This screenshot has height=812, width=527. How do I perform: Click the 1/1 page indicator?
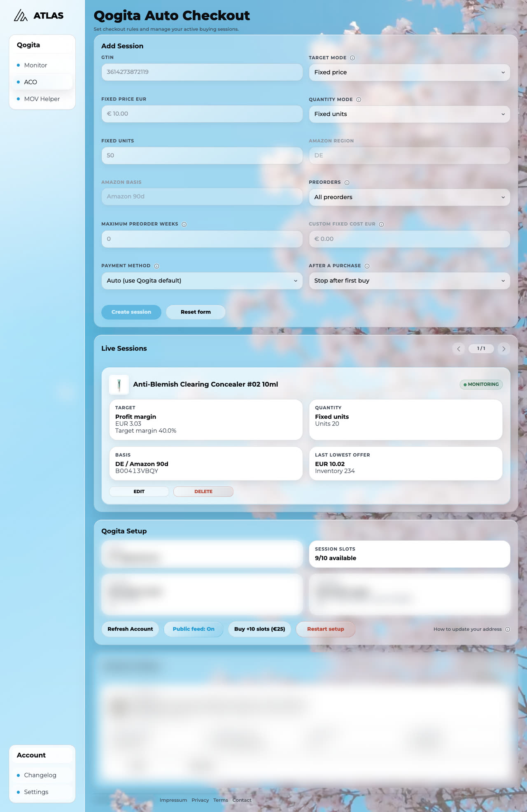481,349
